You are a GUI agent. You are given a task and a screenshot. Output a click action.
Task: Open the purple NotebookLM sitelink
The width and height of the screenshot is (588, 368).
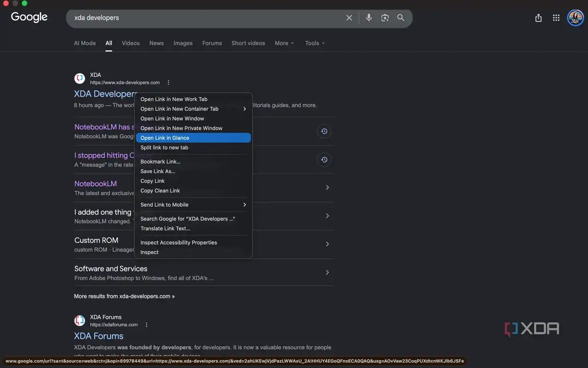96,184
